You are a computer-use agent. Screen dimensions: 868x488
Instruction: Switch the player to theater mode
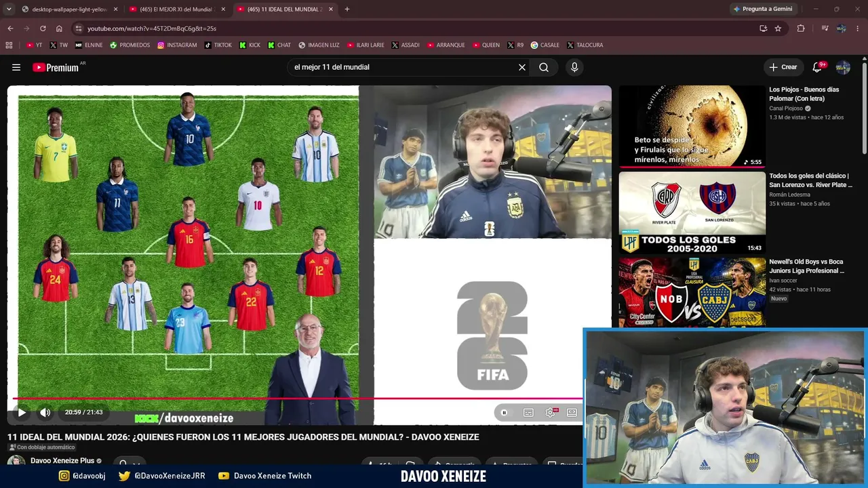(x=572, y=412)
